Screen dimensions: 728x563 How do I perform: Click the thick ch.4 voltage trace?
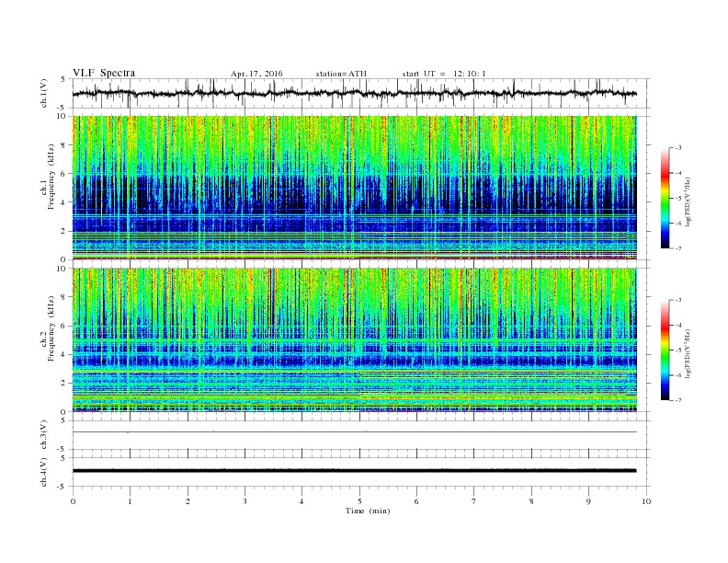tap(354, 471)
